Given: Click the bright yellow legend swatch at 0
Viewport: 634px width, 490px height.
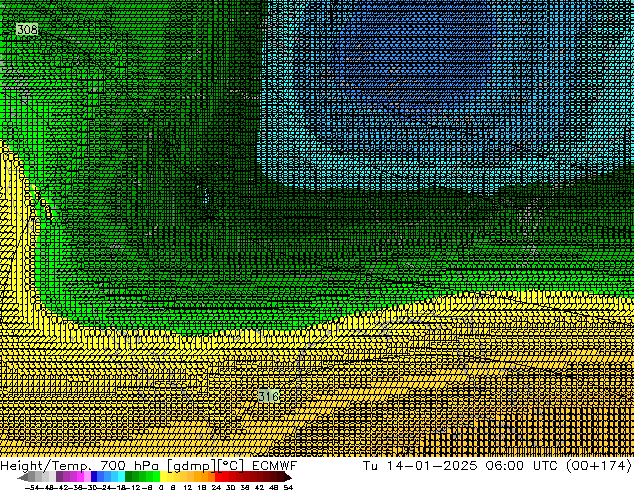Looking at the screenshot, I should point(163,477).
